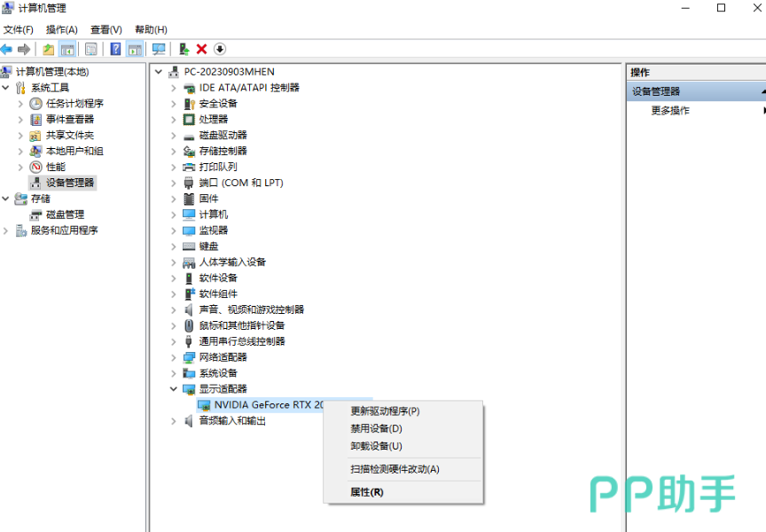Expand the 网络适配器 device category
766x532 pixels.
[x=174, y=357]
